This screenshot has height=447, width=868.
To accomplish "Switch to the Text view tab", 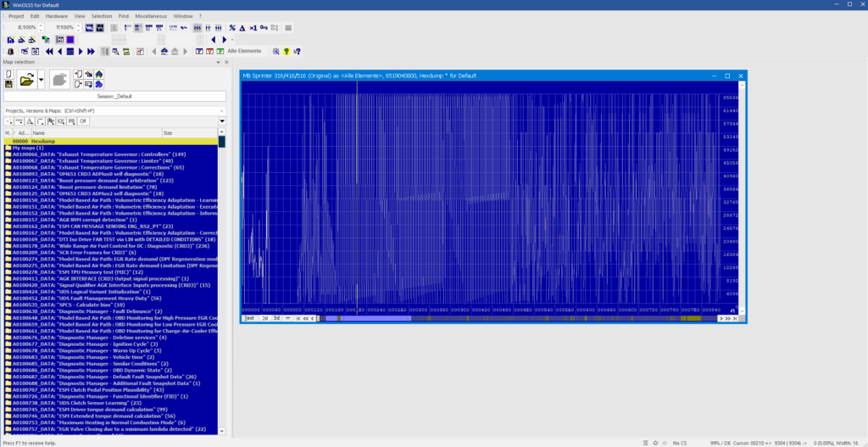I will (x=250, y=318).
